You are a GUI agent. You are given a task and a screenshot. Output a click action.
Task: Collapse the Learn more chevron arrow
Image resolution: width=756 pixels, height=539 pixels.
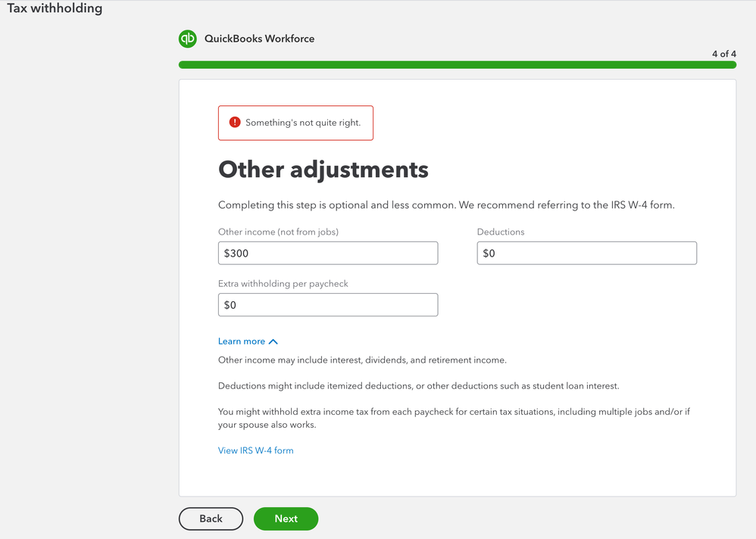[x=273, y=341]
